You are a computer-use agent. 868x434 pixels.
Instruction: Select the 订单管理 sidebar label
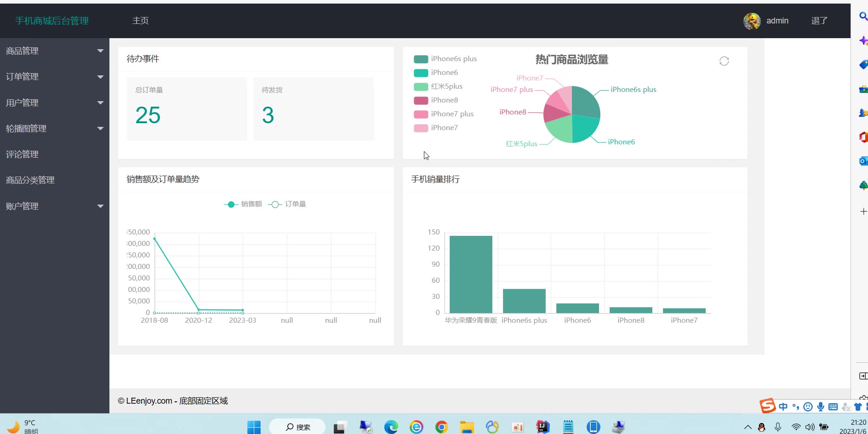point(22,77)
